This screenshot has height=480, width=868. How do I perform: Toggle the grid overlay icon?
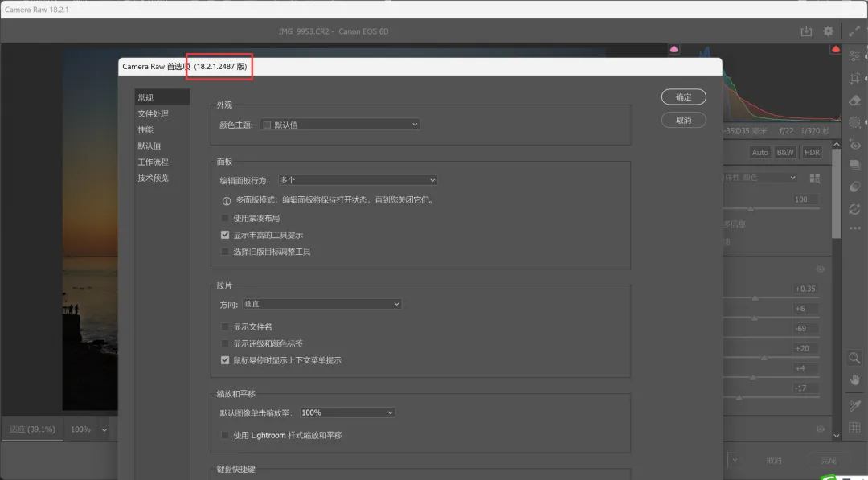pyautogui.click(x=854, y=428)
